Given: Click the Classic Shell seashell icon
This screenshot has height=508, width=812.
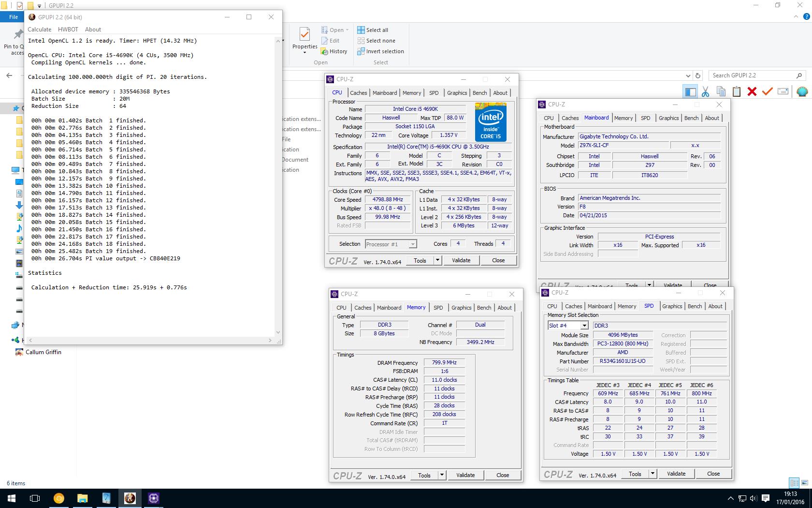Looking at the screenshot, I should point(802,91).
